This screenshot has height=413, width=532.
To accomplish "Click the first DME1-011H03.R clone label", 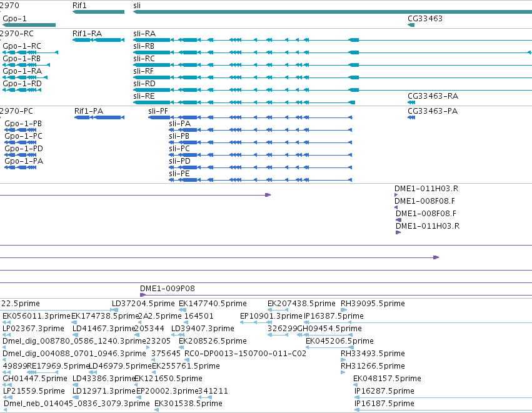I will point(426,189).
